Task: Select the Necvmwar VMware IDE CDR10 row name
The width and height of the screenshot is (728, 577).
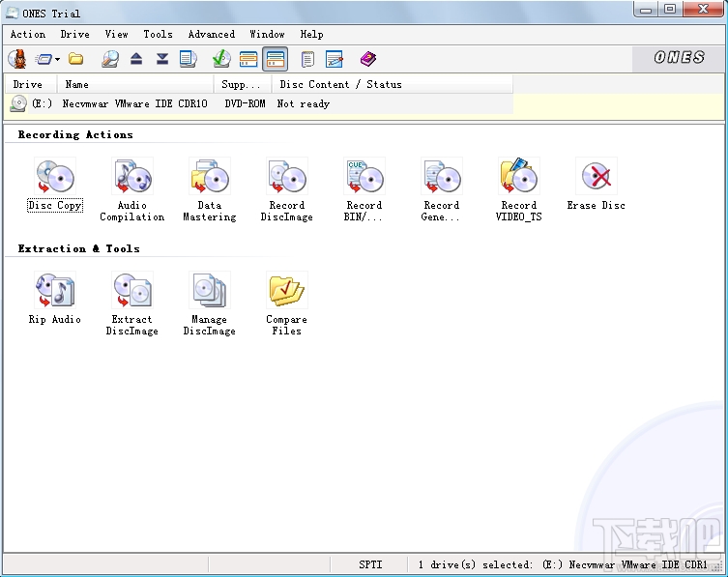Action: [x=134, y=103]
